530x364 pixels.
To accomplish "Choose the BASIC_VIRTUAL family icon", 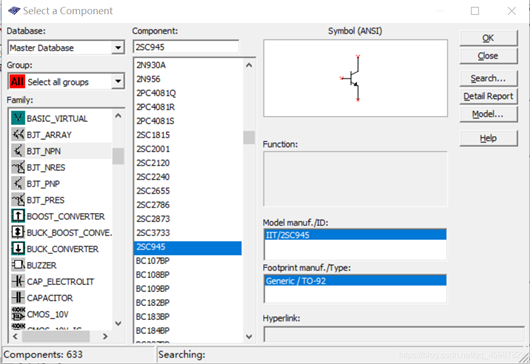I will click(x=18, y=118).
